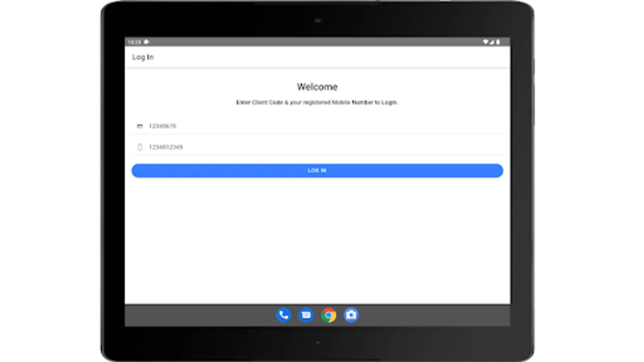Select the registered Mobile Number input field
The image size is (644, 362).
(x=282, y=147)
